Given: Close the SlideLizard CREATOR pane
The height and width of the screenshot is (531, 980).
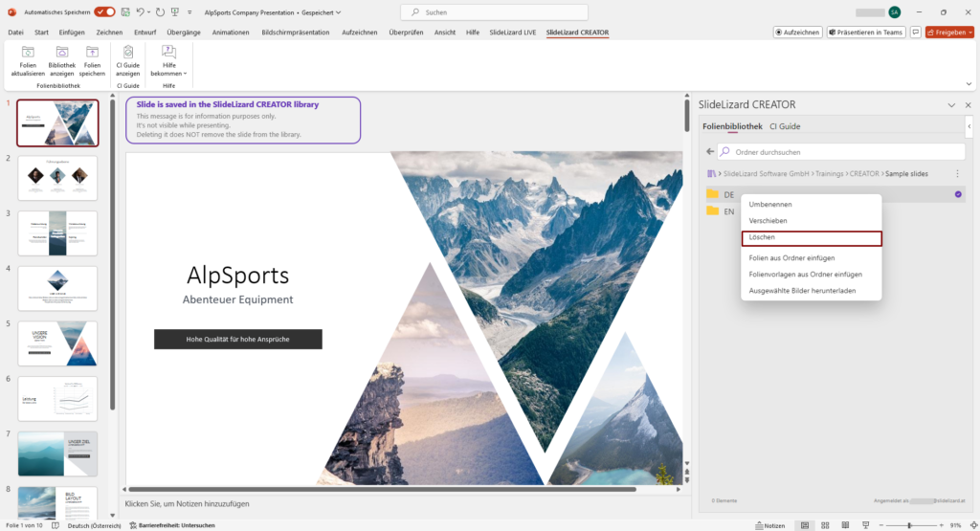Looking at the screenshot, I should pyautogui.click(x=969, y=105).
